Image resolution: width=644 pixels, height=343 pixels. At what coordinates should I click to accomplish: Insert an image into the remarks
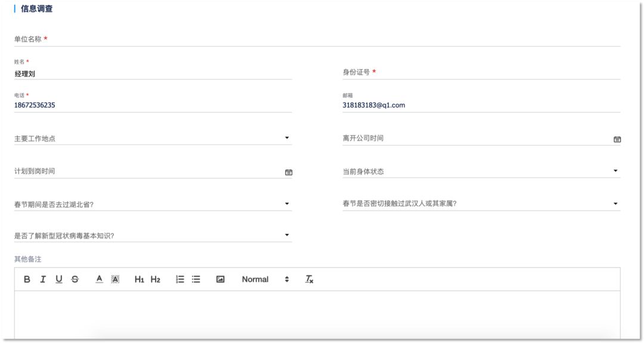(220, 279)
